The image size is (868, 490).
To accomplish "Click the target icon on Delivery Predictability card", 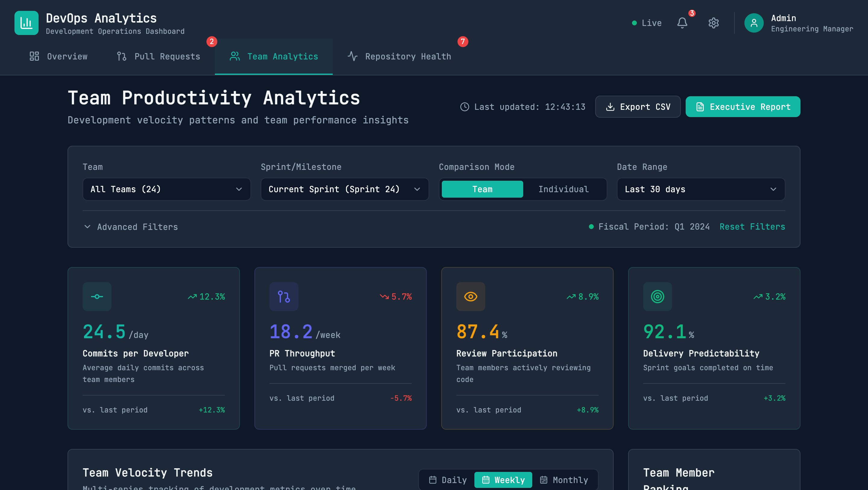I will [x=657, y=296].
